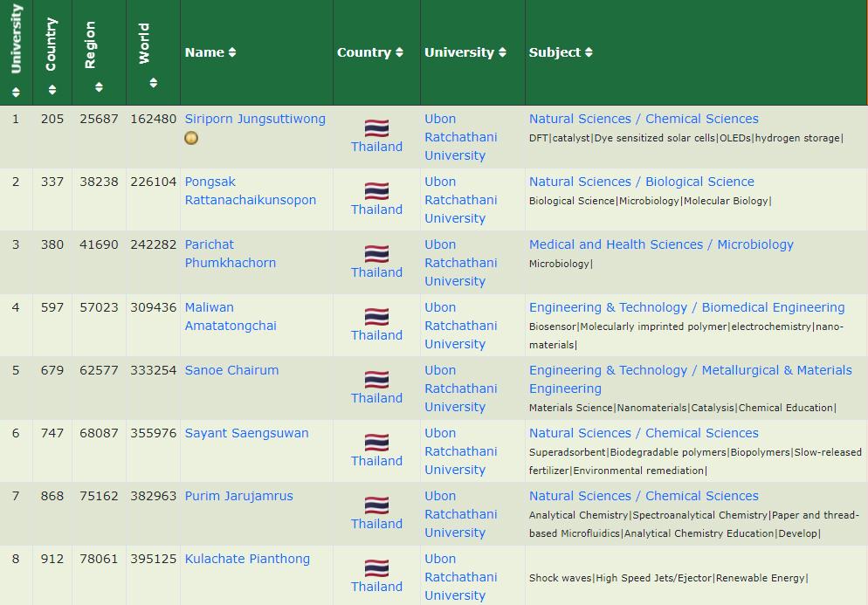The image size is (868, 605).
Task: Click gold medal icon under Siriporn Jungsuttiwong
Action: pos(191,138)
